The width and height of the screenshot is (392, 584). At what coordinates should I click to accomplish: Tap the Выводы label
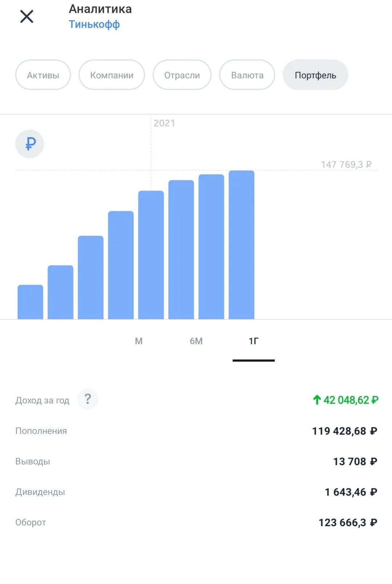[33, 461]
